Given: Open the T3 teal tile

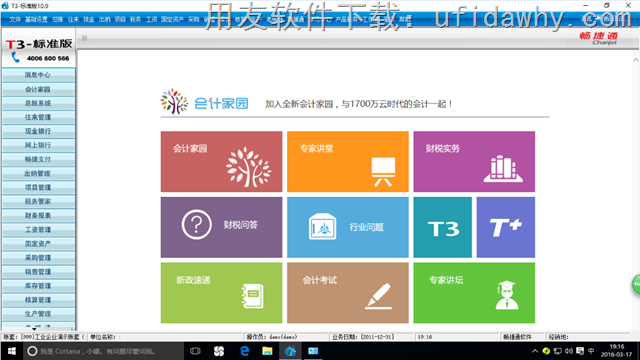Looking at the screenshot, I should coord(442,227).
